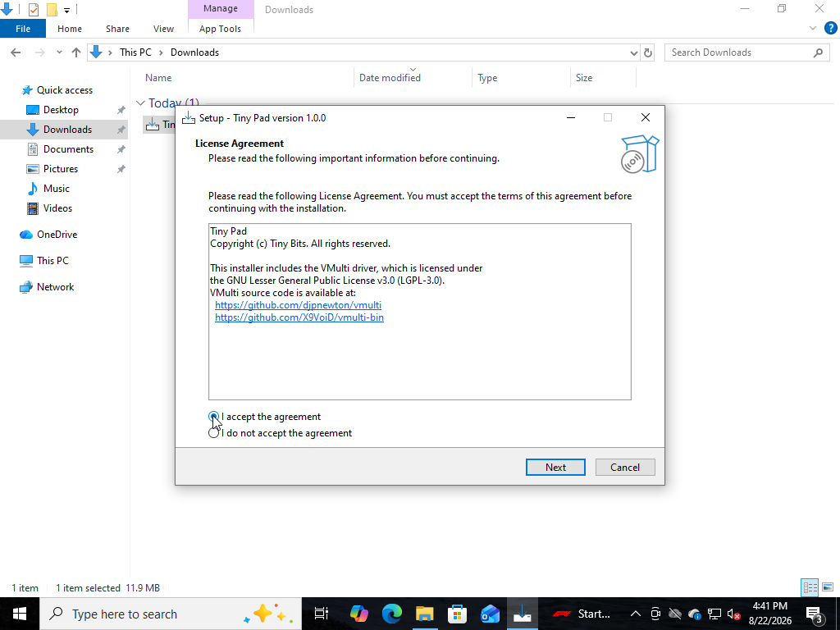Open the taskbar clock and calendar
This screenshot has height=630, width=840.
(x=769, y=614)
